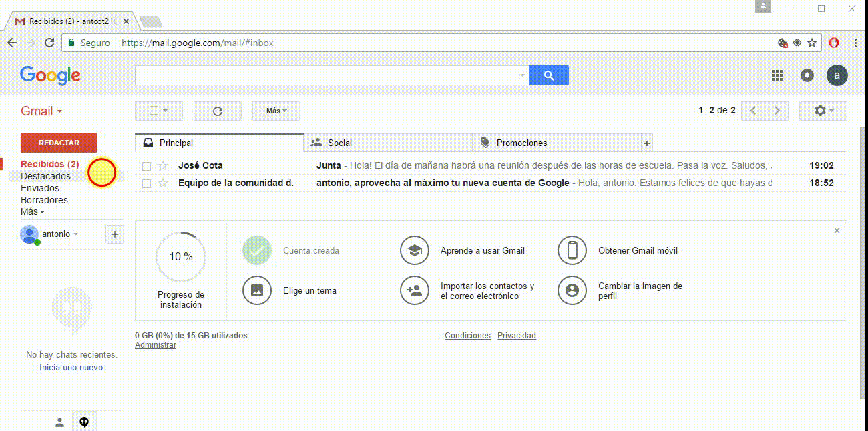Open the settings gear dropdown
Image resolution: width=868 pixels, height=431 pixels.
click(x=823, y=111)
